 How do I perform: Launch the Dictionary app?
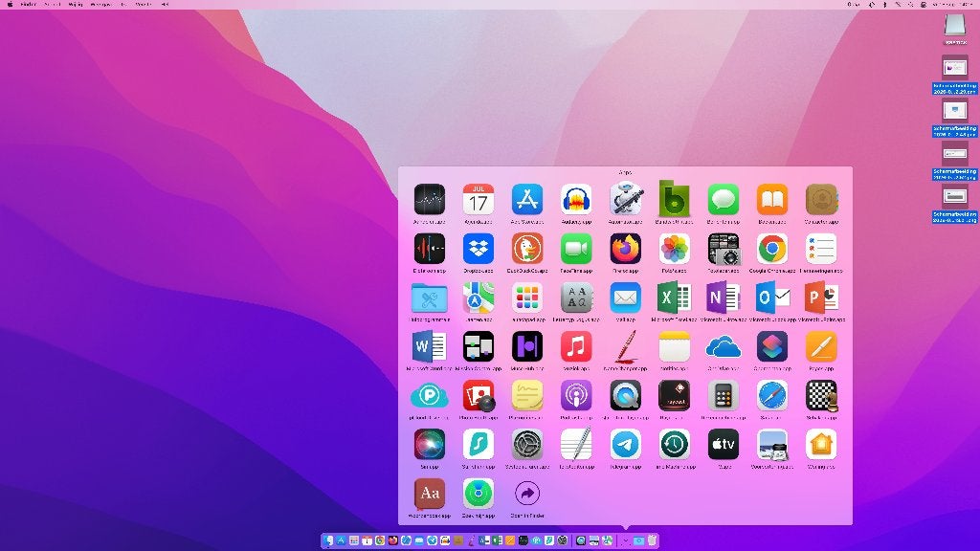click(x=430, y=494)
